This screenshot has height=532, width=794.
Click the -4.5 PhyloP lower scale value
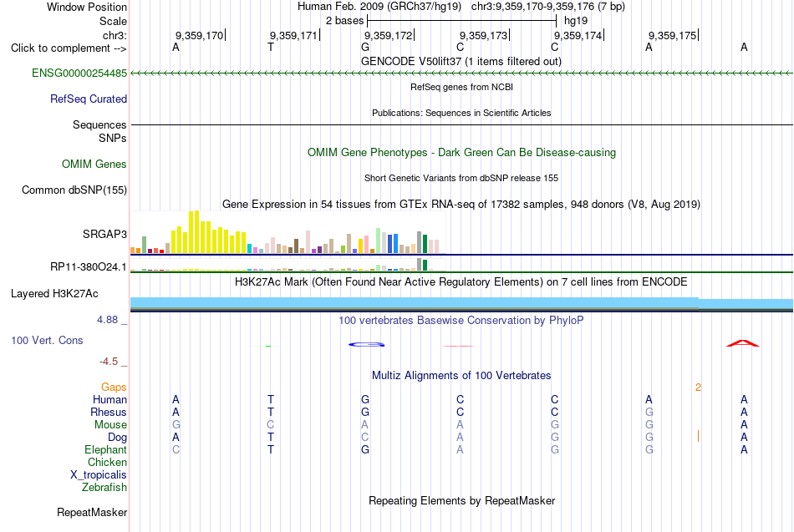pyautogui.click(x=109, y=362)
